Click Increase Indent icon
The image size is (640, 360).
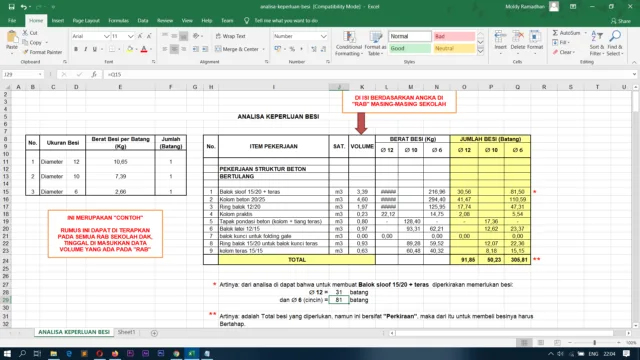205,49
